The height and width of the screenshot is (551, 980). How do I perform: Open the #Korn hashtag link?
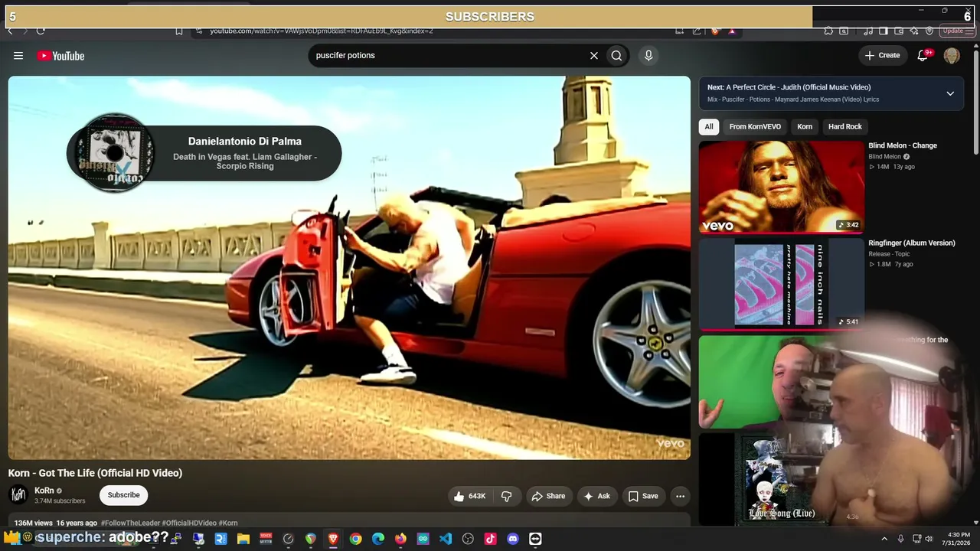coord(228,523)
